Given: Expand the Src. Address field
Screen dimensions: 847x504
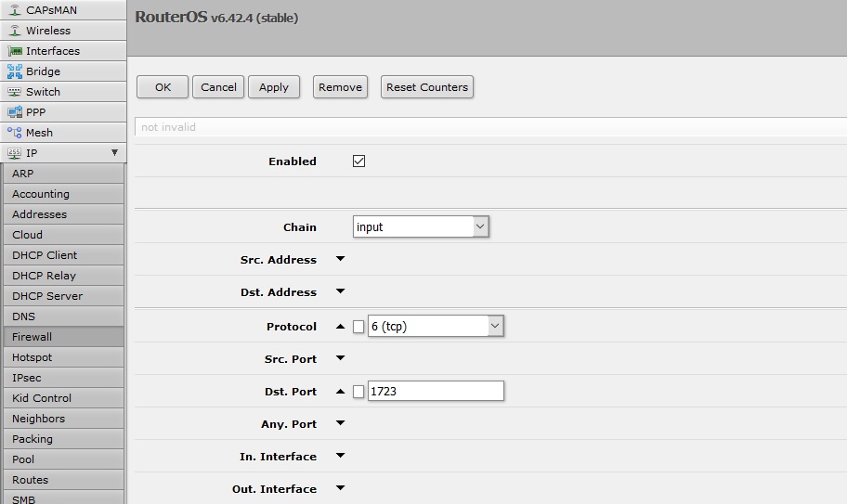Looking at the screenshot, I should coord(340,260).
